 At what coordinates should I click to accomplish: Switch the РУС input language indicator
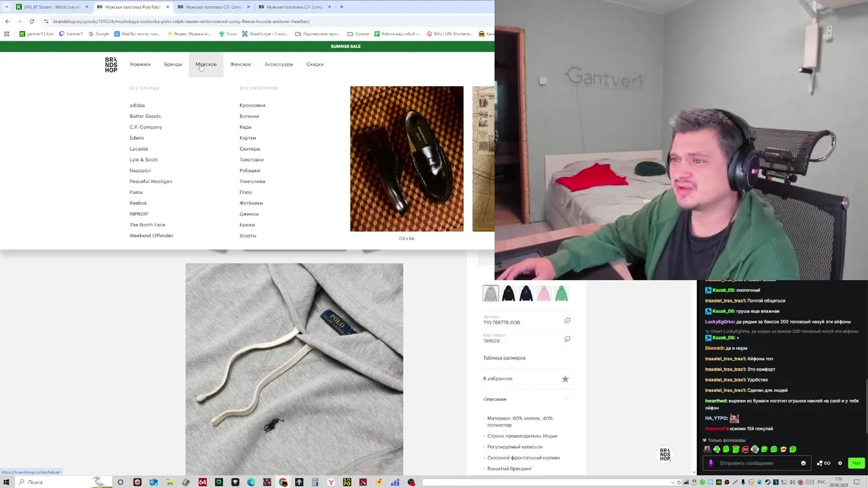pyautogui.click(x=821, y=482)
